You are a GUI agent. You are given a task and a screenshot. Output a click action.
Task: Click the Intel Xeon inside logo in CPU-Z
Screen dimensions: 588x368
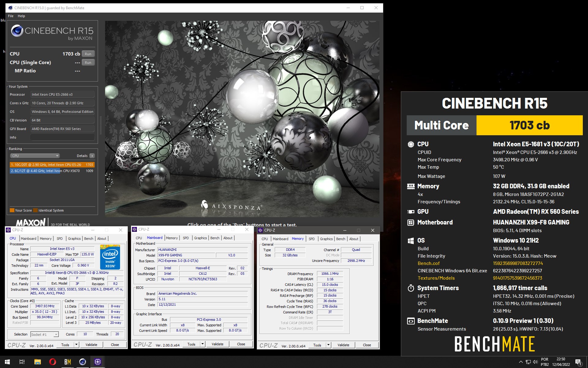pos(110,257)
